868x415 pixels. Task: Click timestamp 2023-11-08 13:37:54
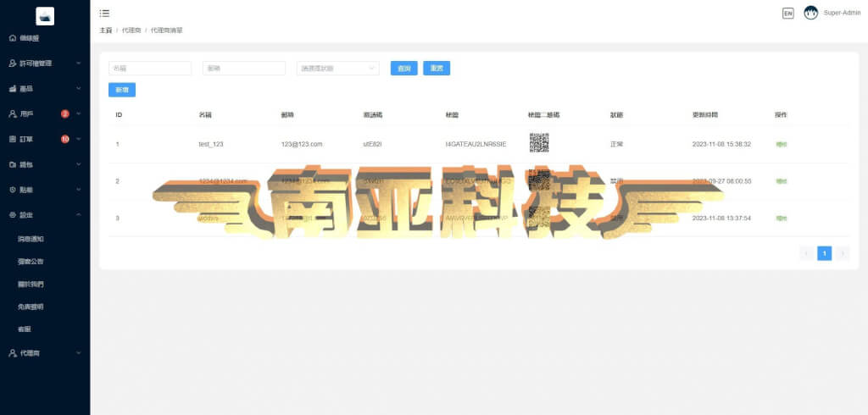pyautogui.click(x=721, y=218)
